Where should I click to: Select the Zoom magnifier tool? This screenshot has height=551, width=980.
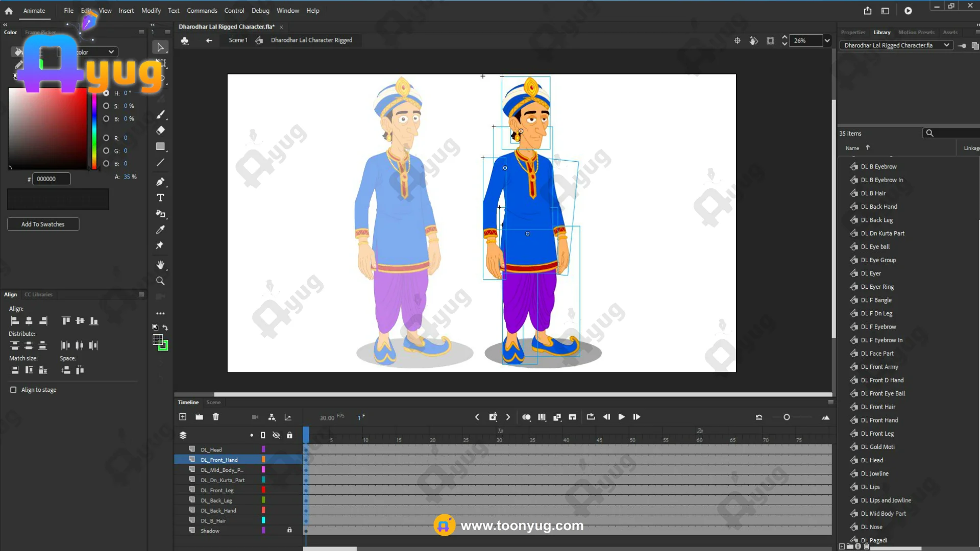coord(160,281)
